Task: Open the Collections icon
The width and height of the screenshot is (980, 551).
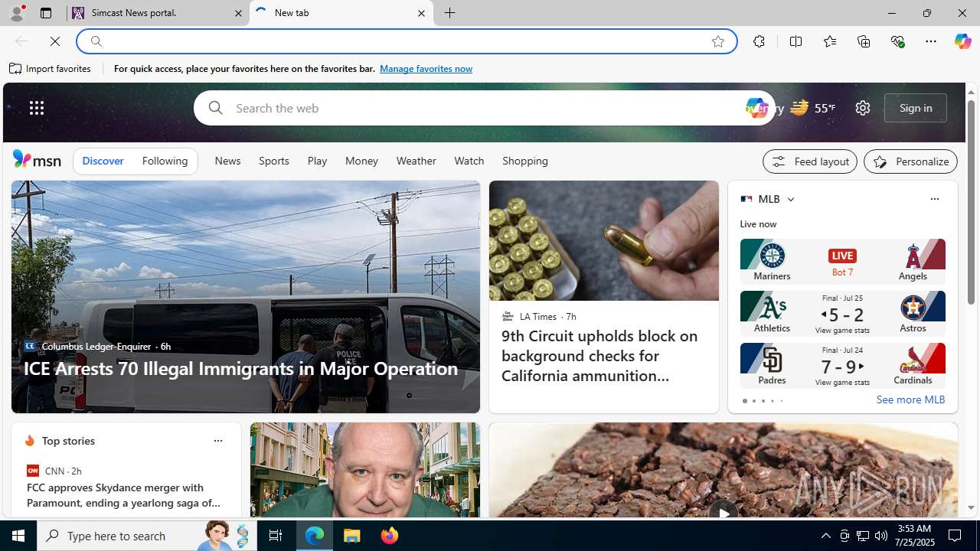Action: (x=864, y=41)
